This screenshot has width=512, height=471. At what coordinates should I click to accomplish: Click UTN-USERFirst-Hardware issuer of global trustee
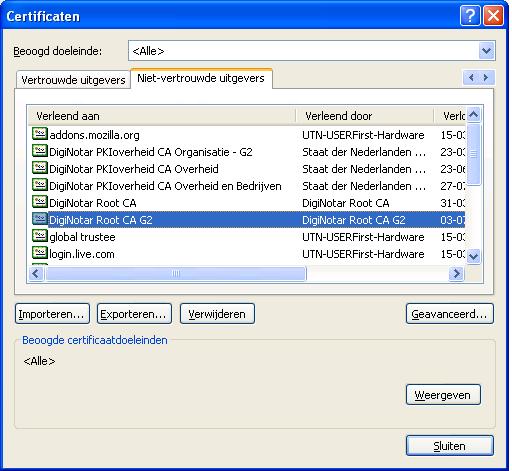pos(363,237)
